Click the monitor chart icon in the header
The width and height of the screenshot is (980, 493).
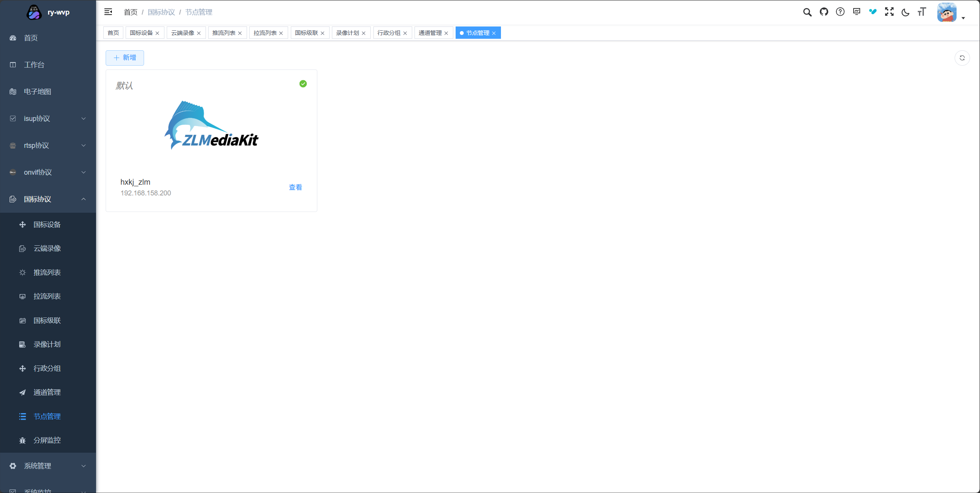[x=856, y=12]
